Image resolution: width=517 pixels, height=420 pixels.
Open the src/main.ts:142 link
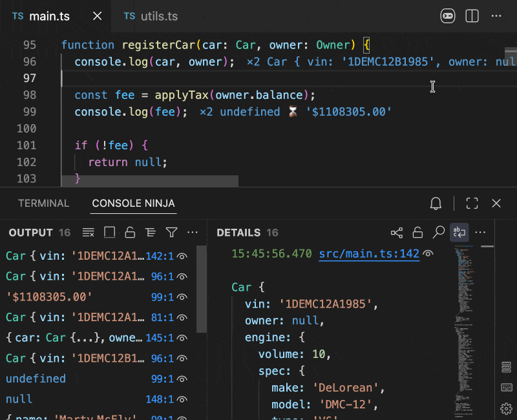pyautogui.click(x=369, y=255)
